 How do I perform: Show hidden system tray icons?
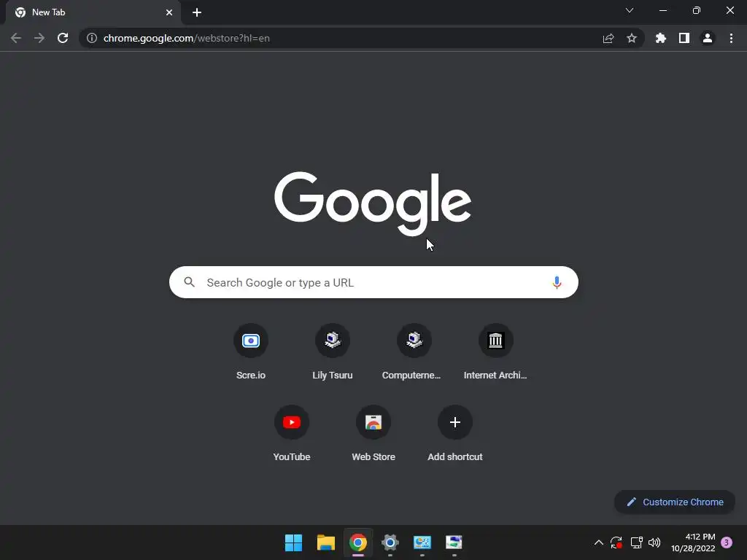point(599,542)
